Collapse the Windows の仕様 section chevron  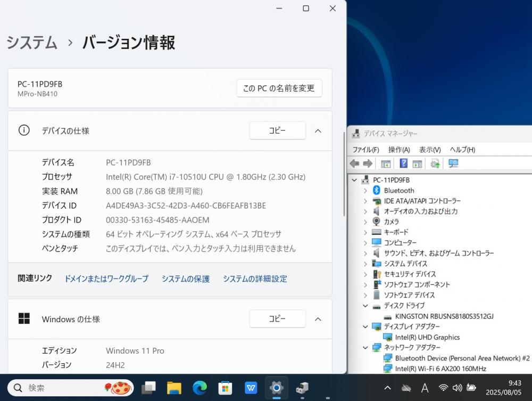point(318,319)
